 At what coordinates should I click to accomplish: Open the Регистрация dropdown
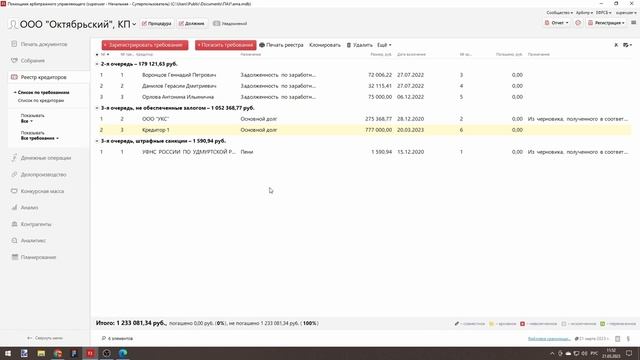click(x=606, y=23)
